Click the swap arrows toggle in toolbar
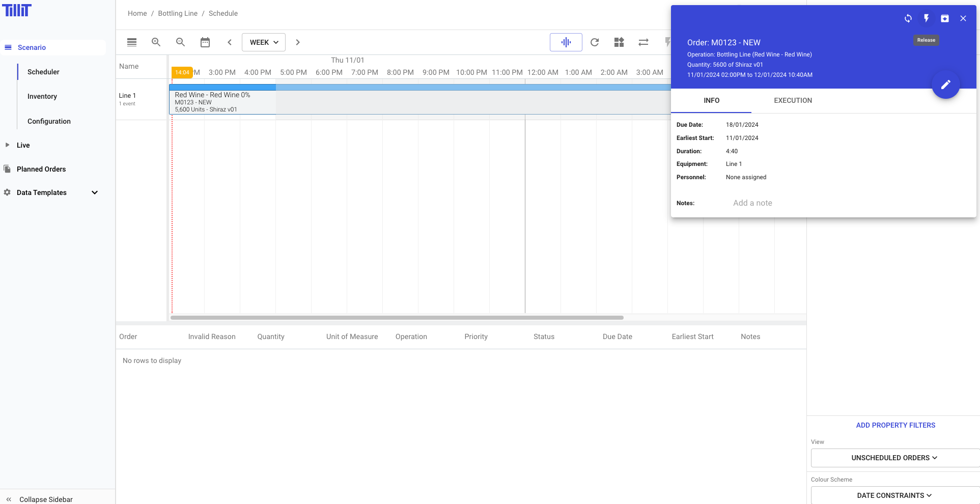Viewport: 980px width, 504px height. pos(643,42)
